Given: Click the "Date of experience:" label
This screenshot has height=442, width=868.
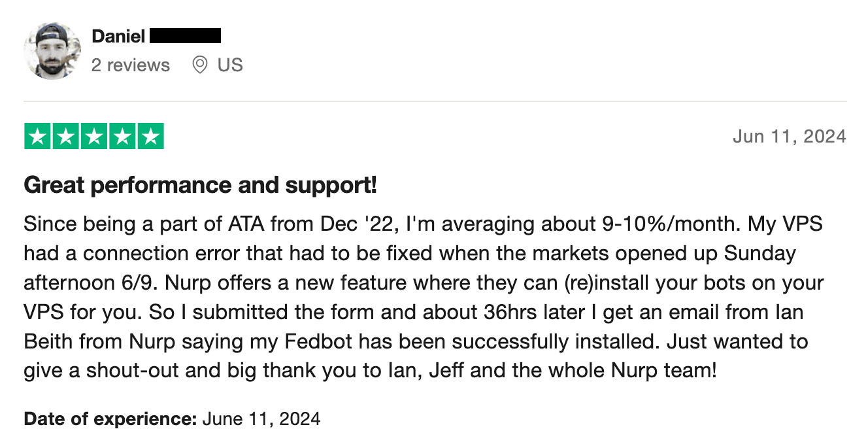Looking at the screenshot, I should (110, 418).
